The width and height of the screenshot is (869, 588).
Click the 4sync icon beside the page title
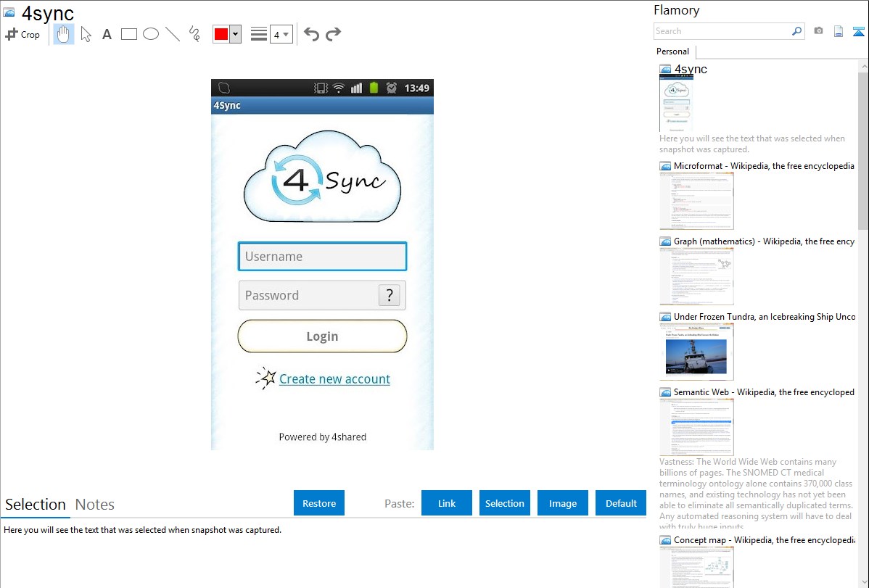tap(9, 12)
